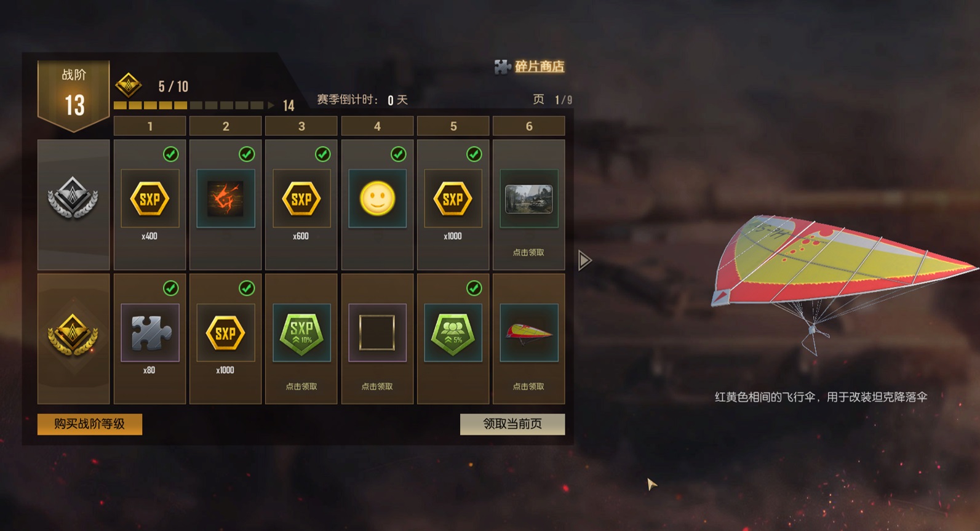Click the checkmark above smiley reward
The image size is (980, 531).
click(x=398, y=154)
